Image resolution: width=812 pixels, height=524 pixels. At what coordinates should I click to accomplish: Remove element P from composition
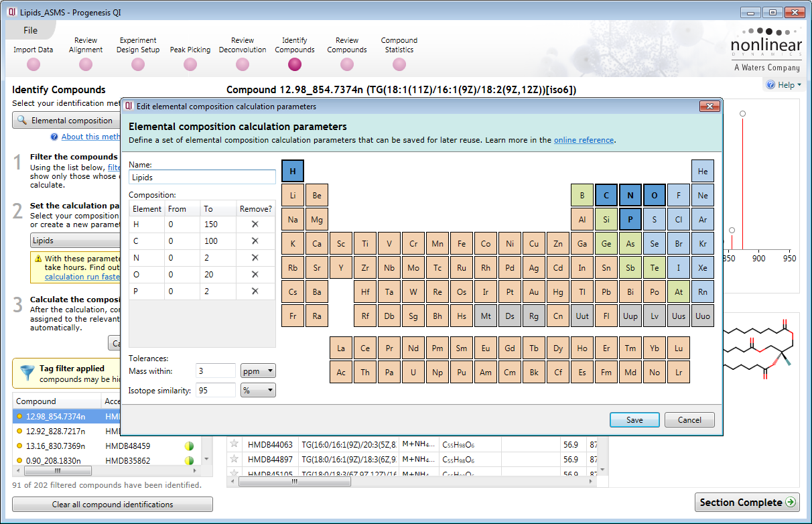coord(255,291)
